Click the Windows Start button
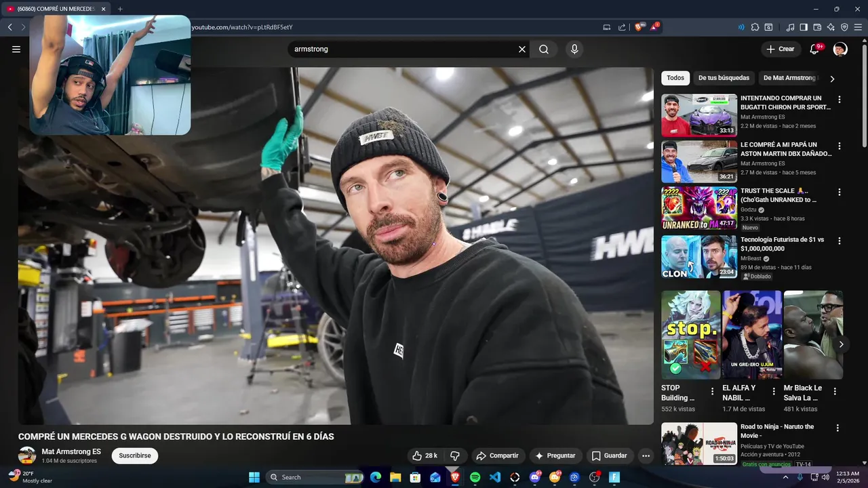Screen dimensions: 868x488 click(x=254, y=477)
